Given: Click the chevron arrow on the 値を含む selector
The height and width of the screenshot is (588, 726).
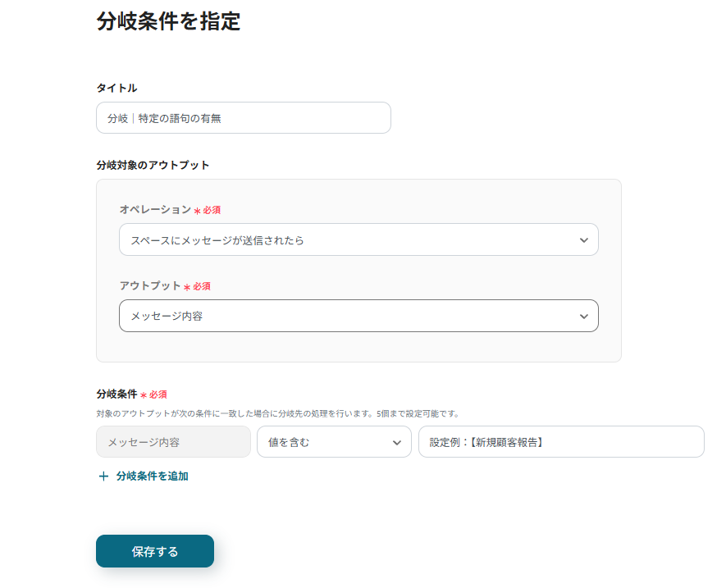Looking at the screenshot, I should (x=397, y=442).
